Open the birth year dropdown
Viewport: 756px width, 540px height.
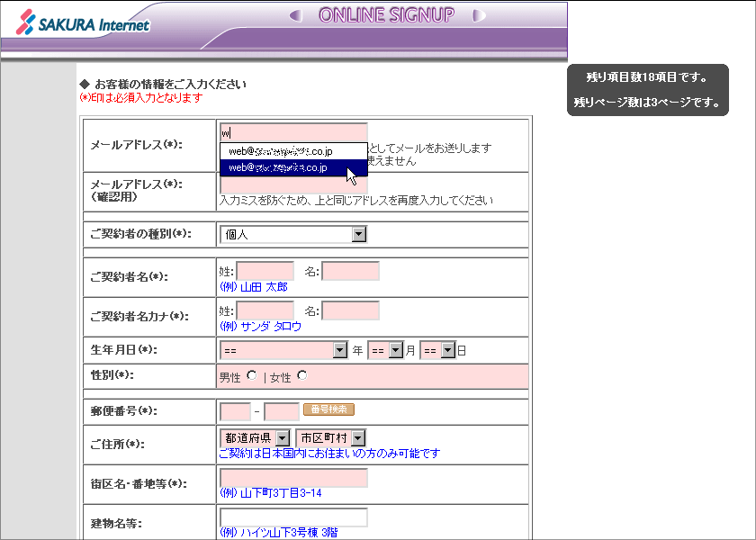click(x=283, y=350)
